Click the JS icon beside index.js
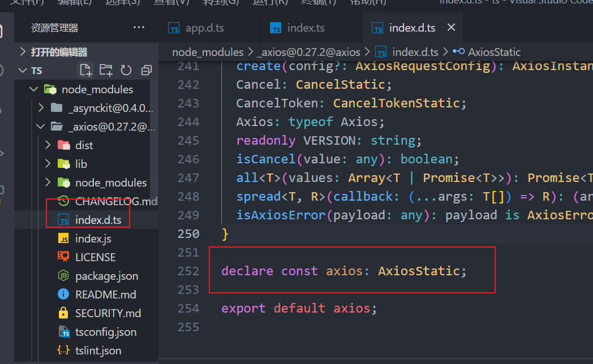Image resolution: width=593 pixels, height=364 pixels. [x=63, y=239]
